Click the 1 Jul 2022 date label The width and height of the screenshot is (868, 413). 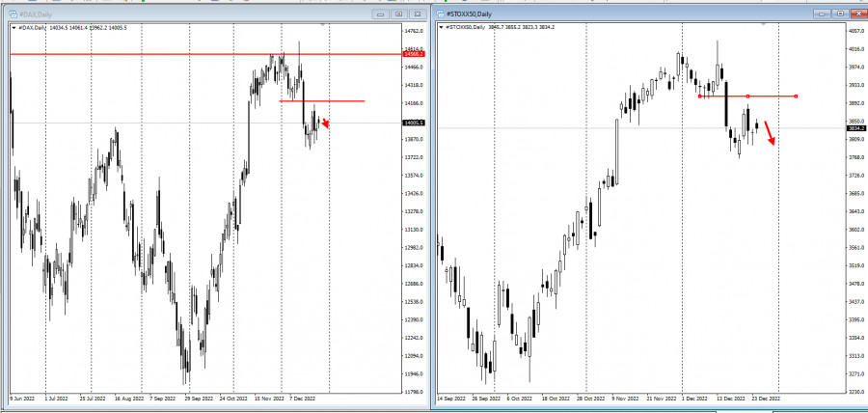point(58,399)
